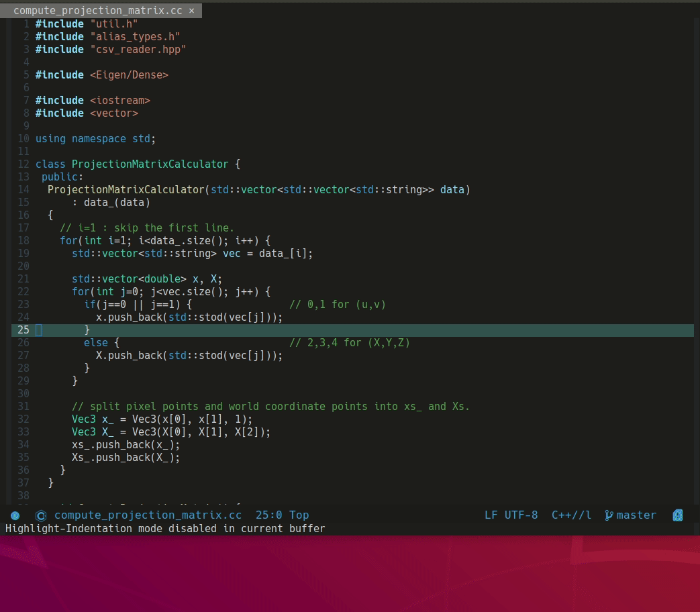700x612 pixels.
Task: Click the UTF-8 encoding indicator
Action: tap(521, 515)
